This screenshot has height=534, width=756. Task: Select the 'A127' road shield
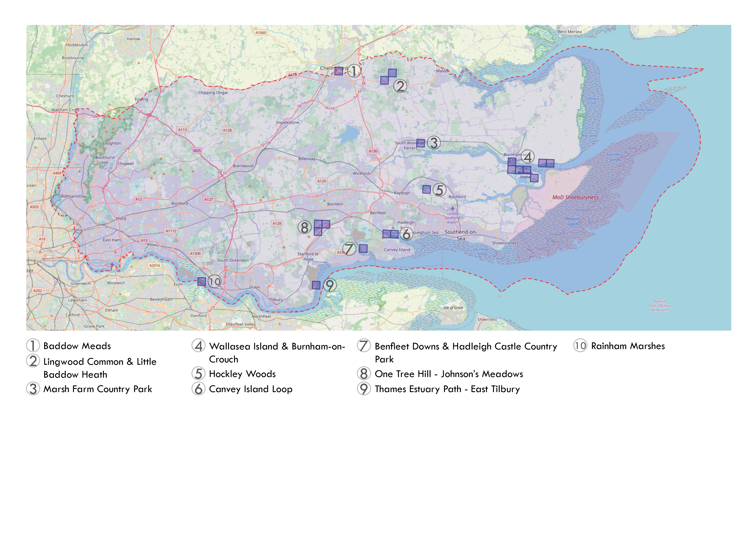pos(209,199)
